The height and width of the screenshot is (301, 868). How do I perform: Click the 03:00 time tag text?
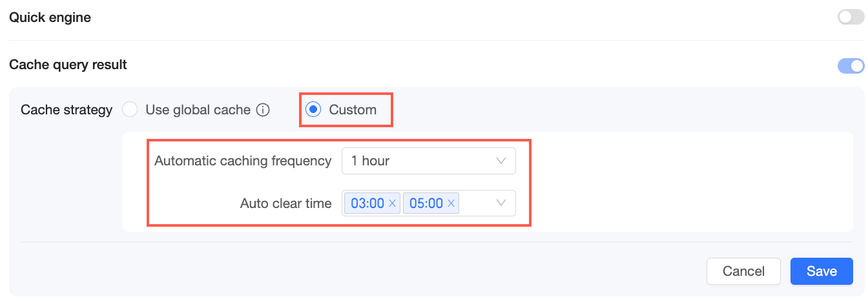[x=367, y=203]
